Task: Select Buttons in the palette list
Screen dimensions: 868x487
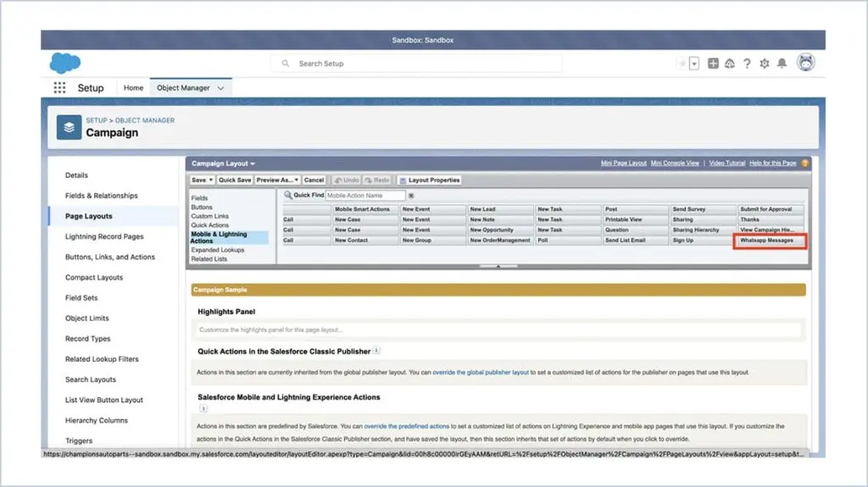Action: point(202,207)
